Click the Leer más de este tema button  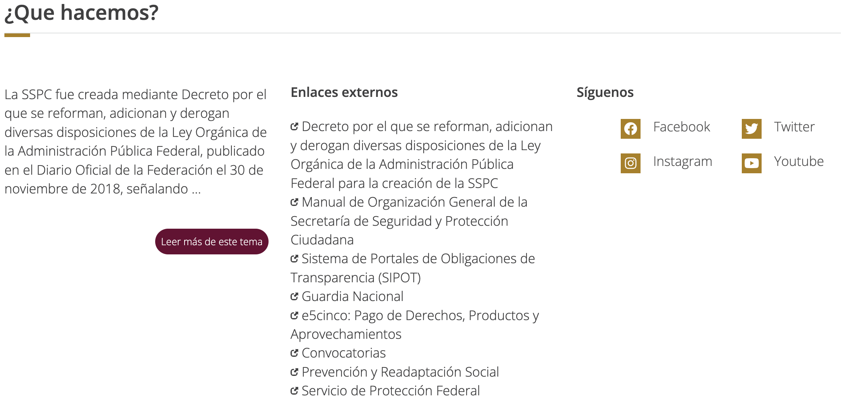(x=212, y=242)
